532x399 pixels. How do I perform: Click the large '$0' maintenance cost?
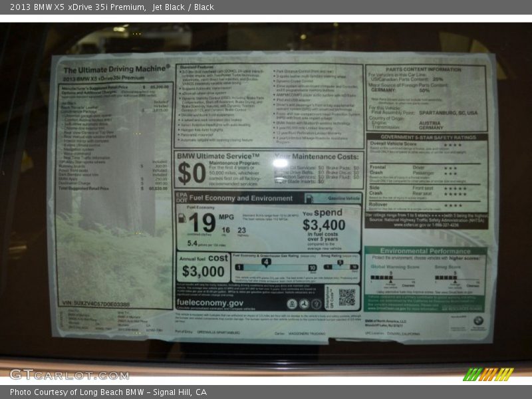point(192,174)
